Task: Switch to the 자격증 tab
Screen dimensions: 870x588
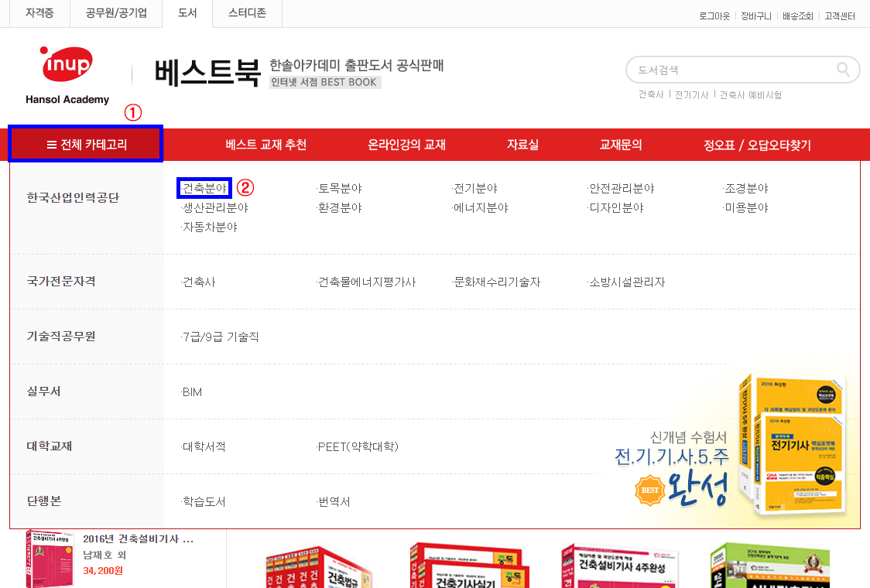Action: coord(39,12)
